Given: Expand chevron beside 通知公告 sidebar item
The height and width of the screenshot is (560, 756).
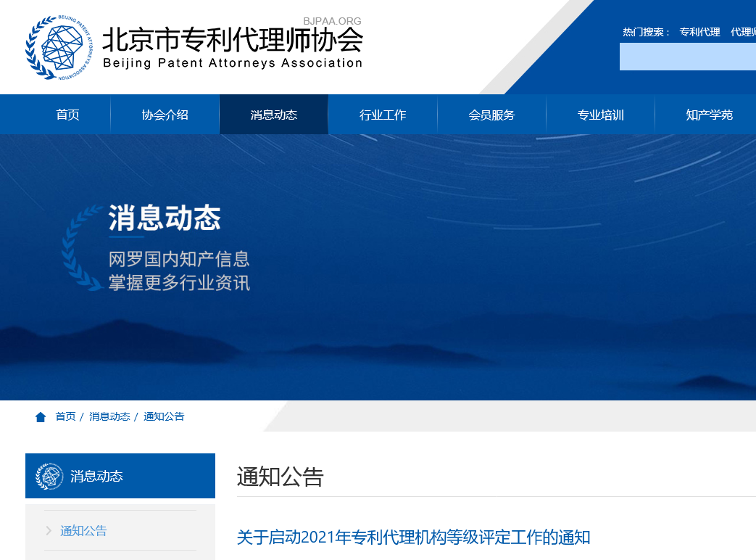Looking at the screenshot, I should click(49, 530).
